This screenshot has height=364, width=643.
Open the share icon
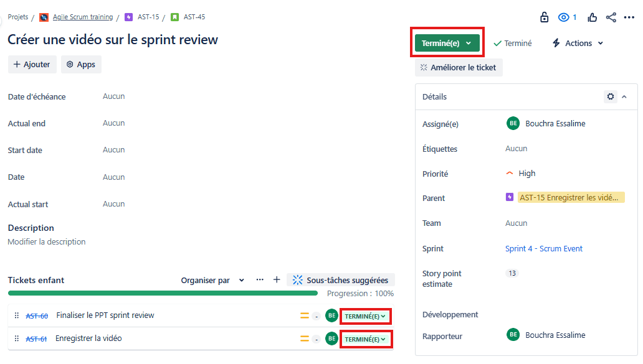tap(611, 17)
